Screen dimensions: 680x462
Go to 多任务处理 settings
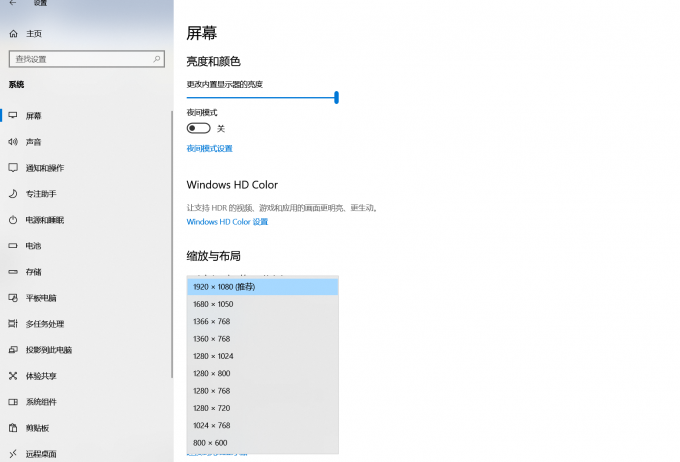[45, 324]
